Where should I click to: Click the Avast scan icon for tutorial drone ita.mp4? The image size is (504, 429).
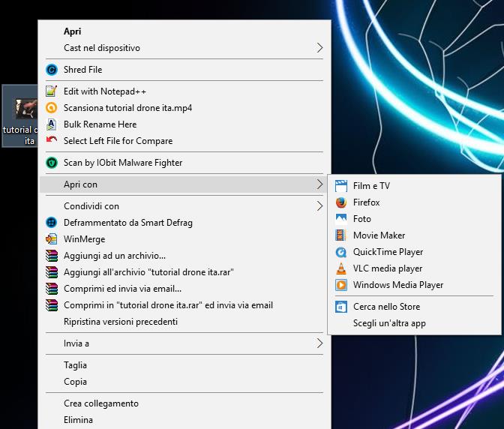click(51, 108)
